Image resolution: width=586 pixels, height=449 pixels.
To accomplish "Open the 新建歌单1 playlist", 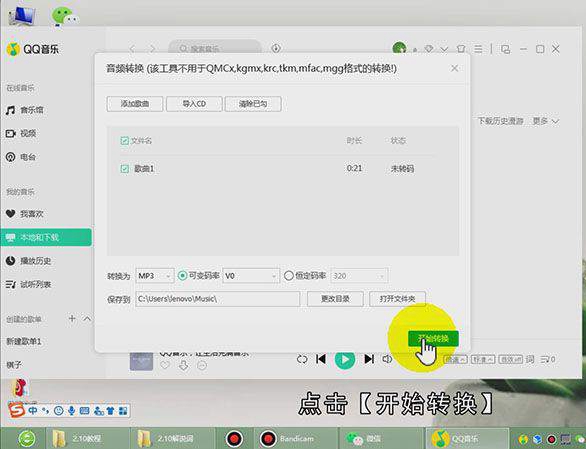I will tap(24, 341).
